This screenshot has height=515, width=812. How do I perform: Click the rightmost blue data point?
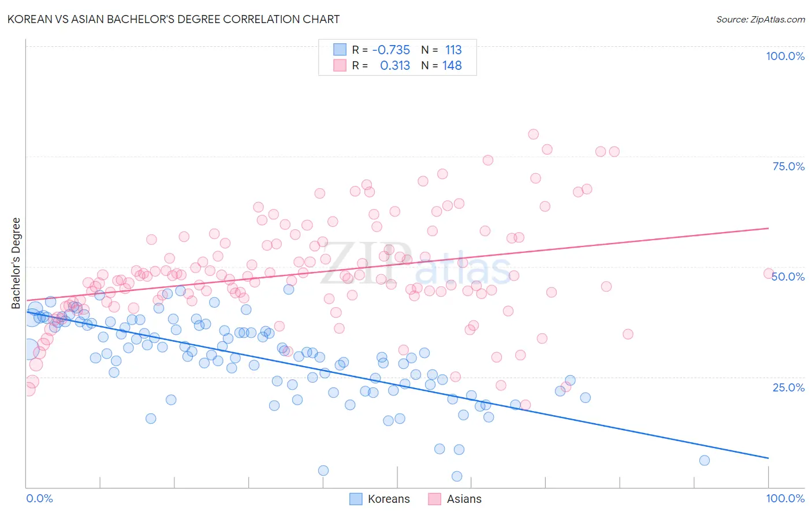tap(704, 460)
